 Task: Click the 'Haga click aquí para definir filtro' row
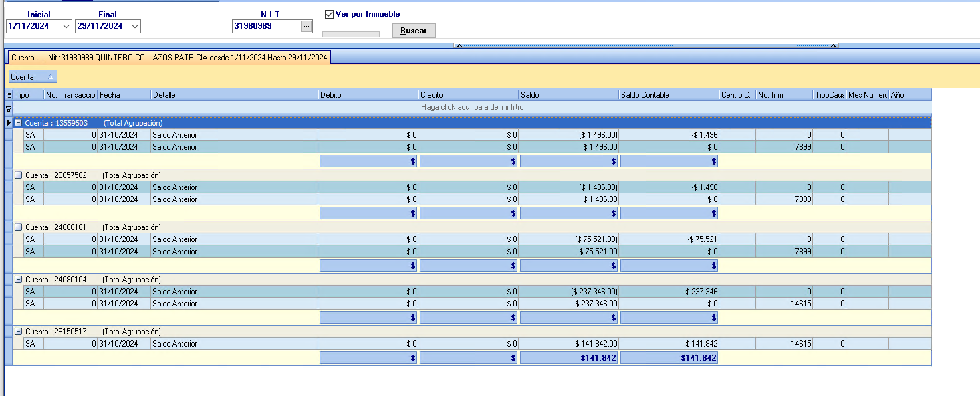pyautogui.click(x=472, y=107)
